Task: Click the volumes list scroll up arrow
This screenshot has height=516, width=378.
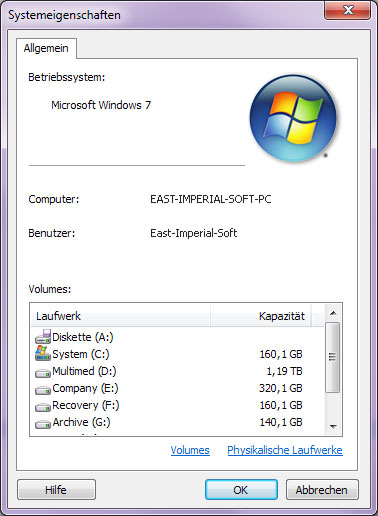Action: [x=333, y=313]
